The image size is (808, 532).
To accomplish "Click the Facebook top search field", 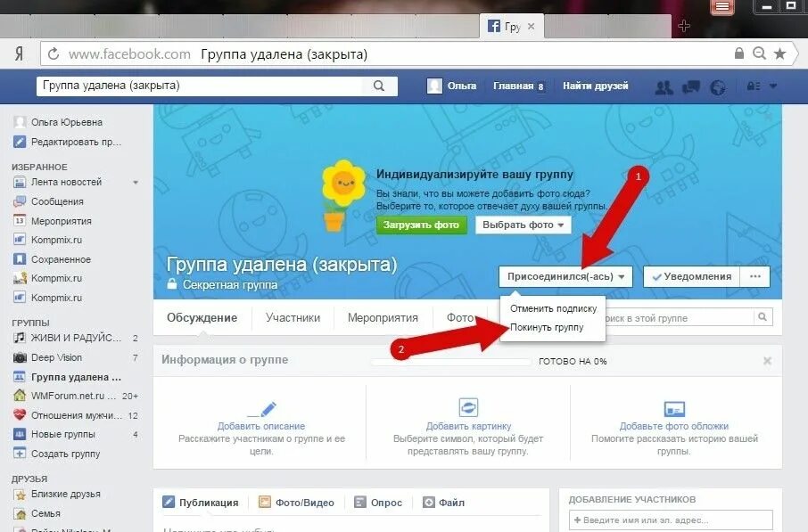I will (x=199, y=86).
